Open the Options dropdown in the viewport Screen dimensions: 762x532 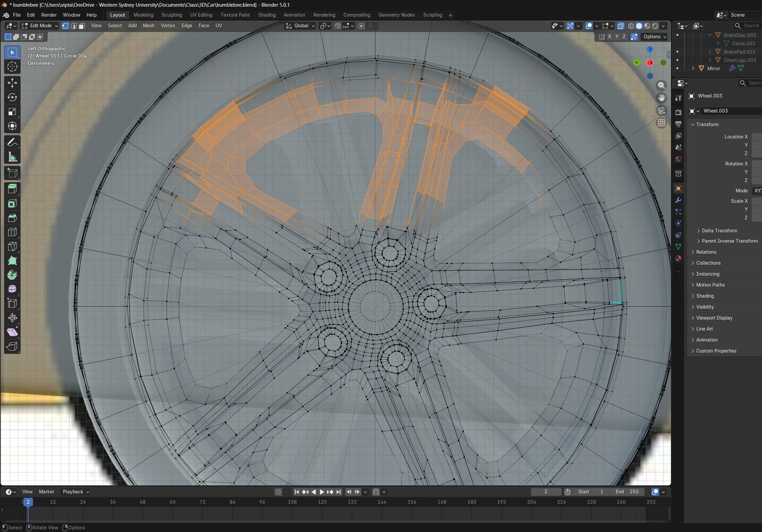pos(654,37)
